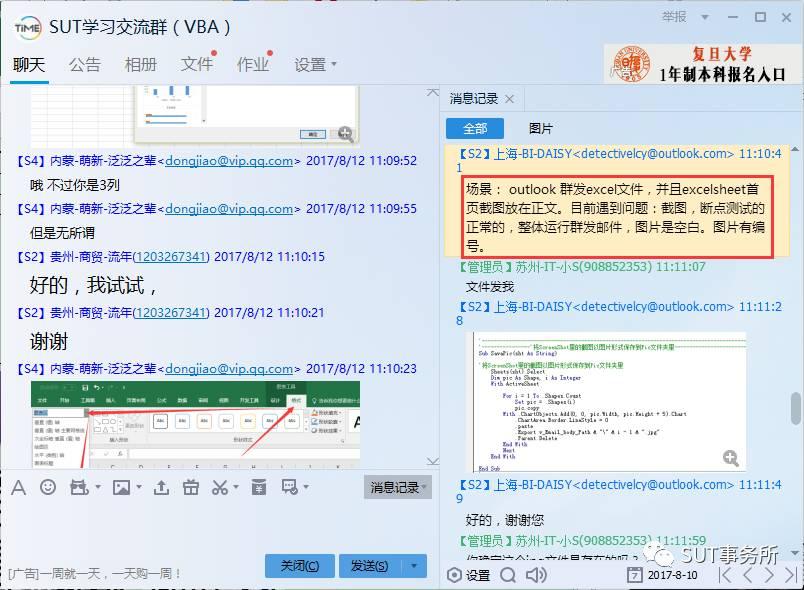The width and height of the screenshot is (804, 590).
Task: Expand the send picture dropdown arrow
Action: 139,487
